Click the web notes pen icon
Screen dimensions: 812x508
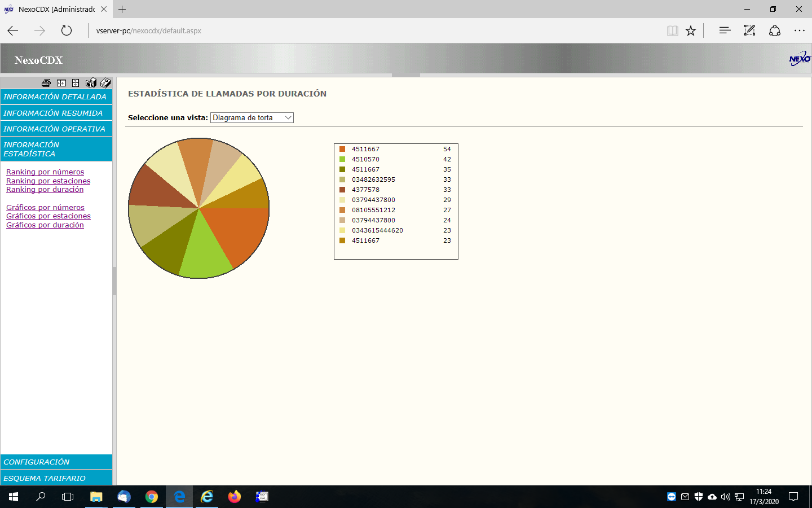[749, 30]
